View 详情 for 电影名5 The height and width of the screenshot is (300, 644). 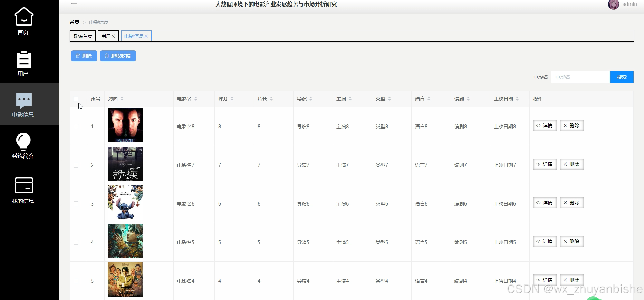545,241
